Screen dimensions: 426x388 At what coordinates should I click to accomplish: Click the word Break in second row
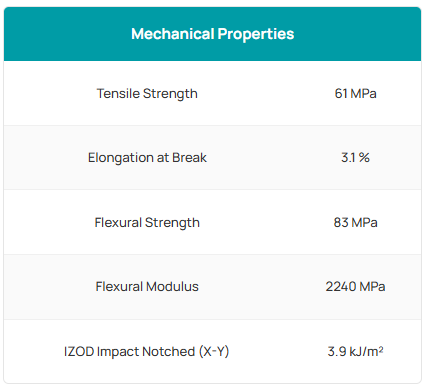tap(189, 157)
